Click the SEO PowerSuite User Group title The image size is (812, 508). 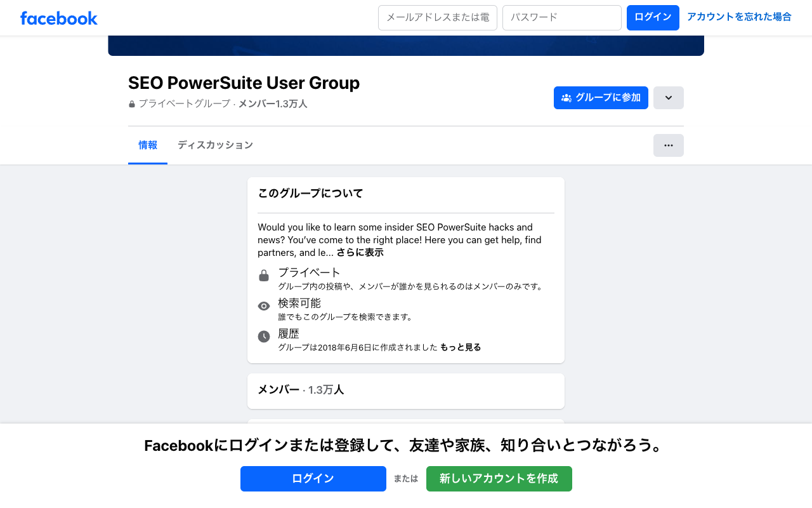click(244, 83)
